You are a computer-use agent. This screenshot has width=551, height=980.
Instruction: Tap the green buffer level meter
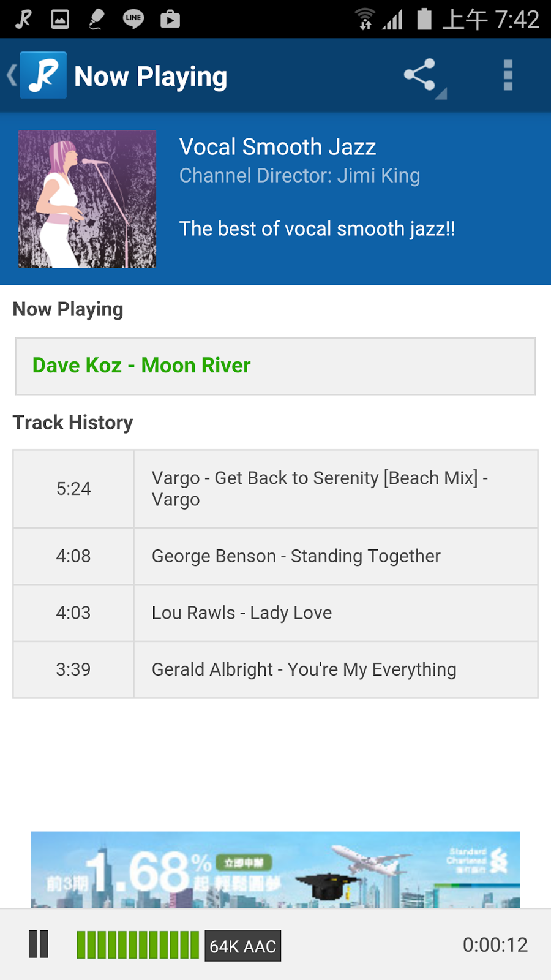coord(138,944)
